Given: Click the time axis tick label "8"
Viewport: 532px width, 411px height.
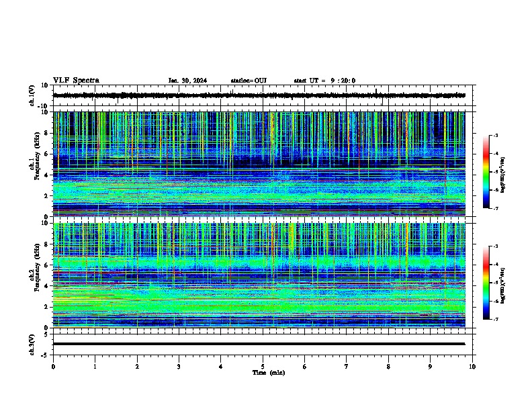Looking at the screenshot, I should (388, 367).
